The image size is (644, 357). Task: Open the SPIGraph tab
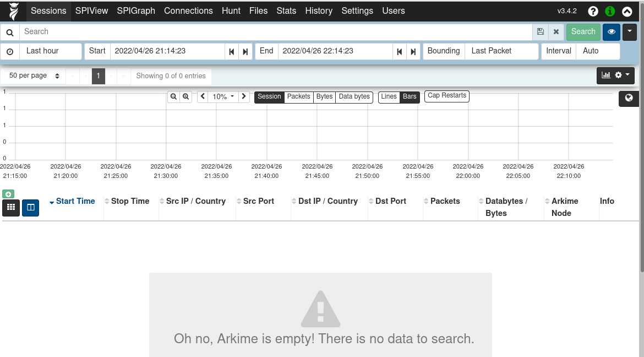[x=136, y=11]
